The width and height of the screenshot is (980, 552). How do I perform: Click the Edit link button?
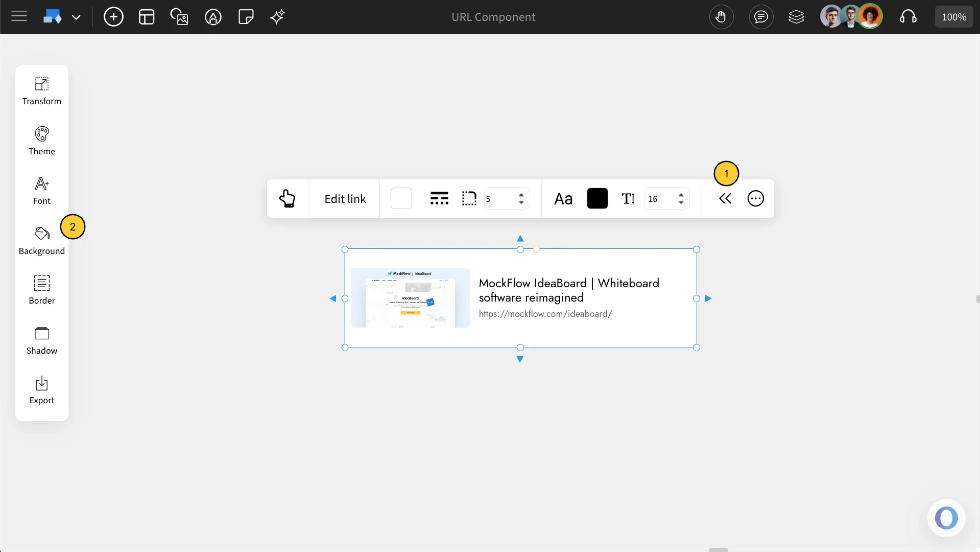345,199
